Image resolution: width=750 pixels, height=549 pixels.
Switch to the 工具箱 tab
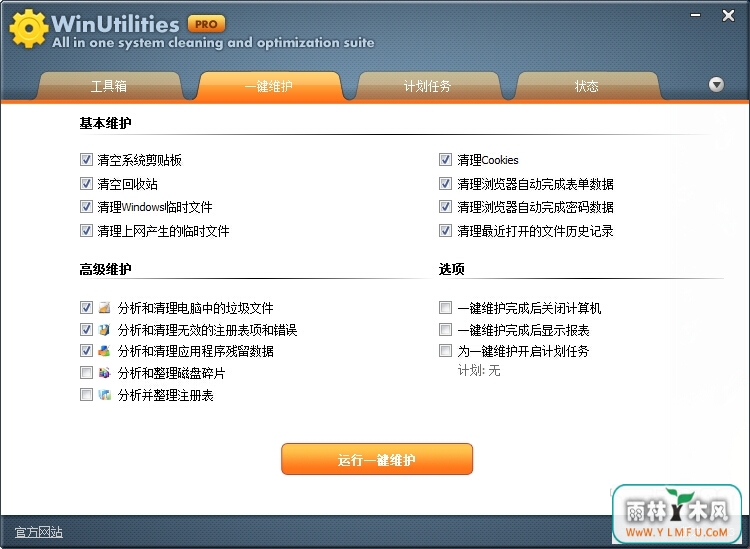[x=109, y=86]
